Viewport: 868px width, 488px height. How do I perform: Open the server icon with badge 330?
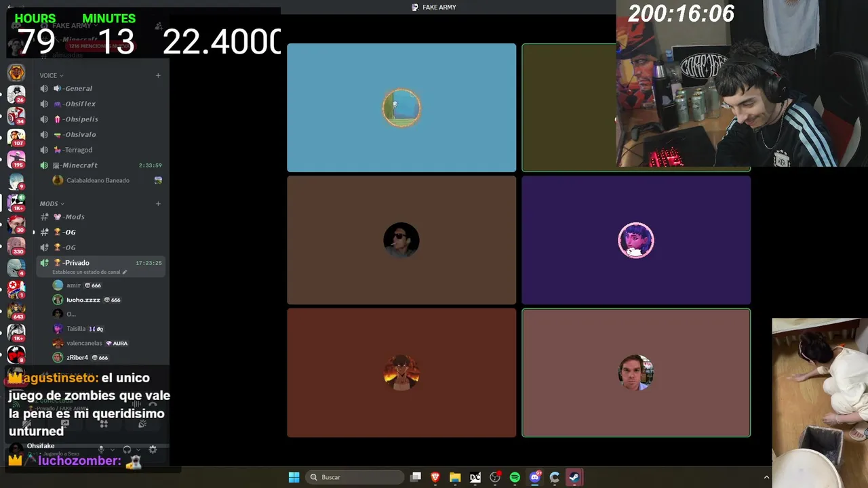[x=16, y=246]
